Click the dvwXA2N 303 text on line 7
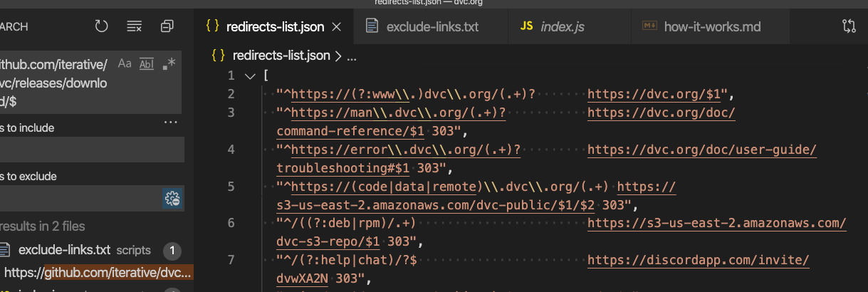The image size is (868, 292). [320, 279]
